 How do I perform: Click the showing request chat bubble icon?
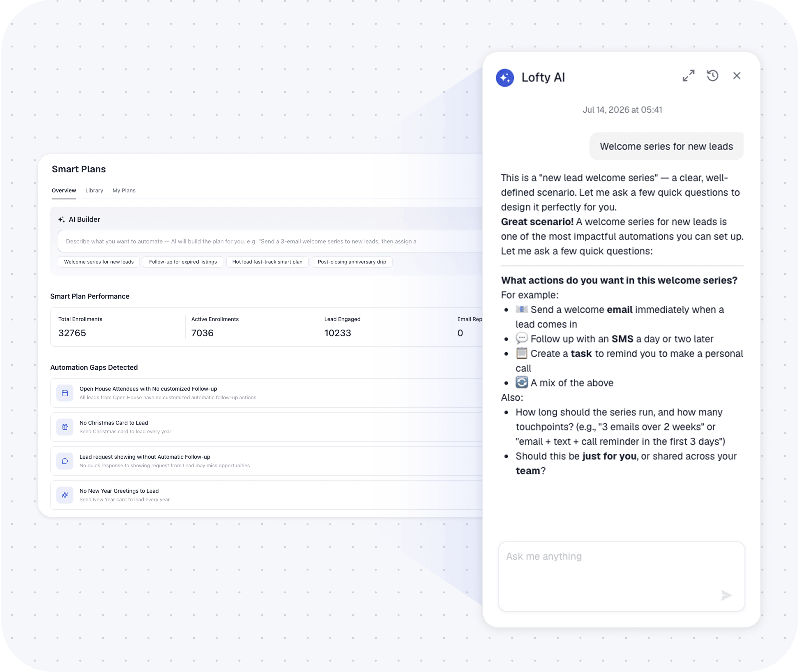[65, 461]
